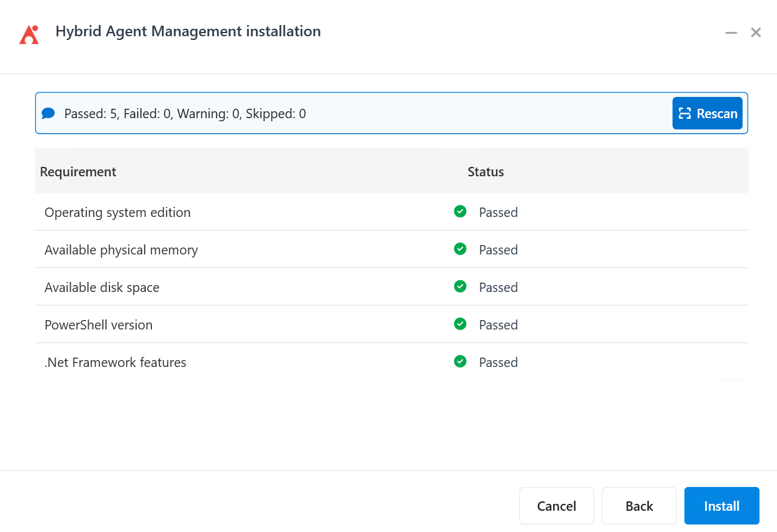This screenshot has width=777, height=532.
Task: Select the Operating system edition row
Action: pos(118,213)
